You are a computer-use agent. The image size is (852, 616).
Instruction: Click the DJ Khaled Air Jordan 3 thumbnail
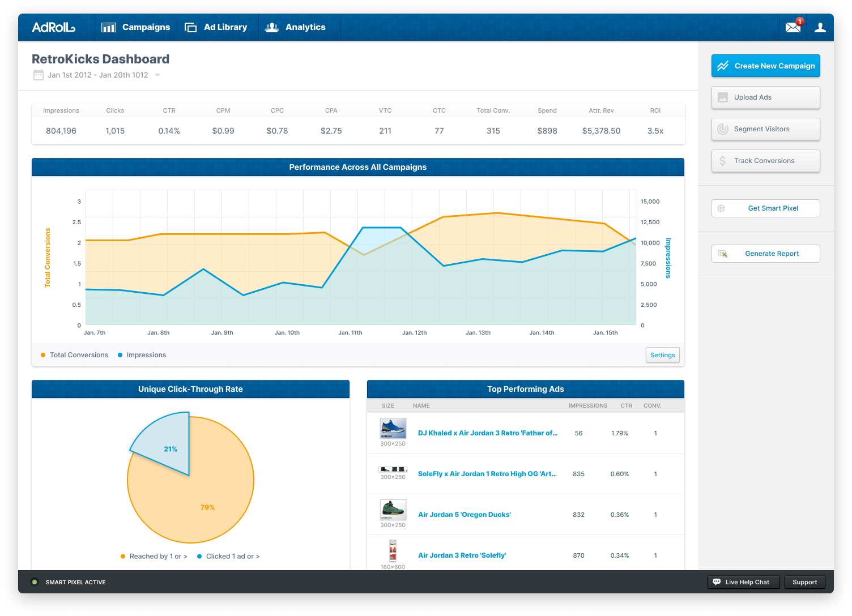click(x=393, y=429)
